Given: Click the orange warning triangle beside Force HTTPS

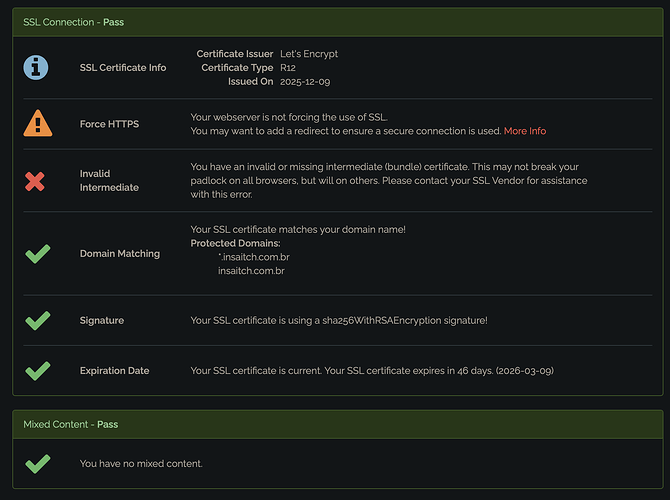Looking at the screenshot, I should (x=37, y=124).
